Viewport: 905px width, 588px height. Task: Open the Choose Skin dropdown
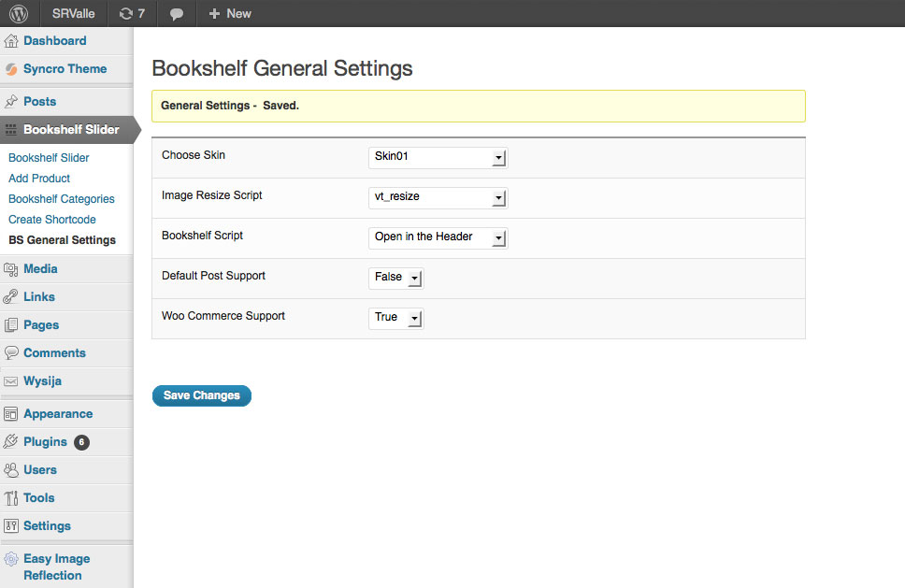click(438, 157)
